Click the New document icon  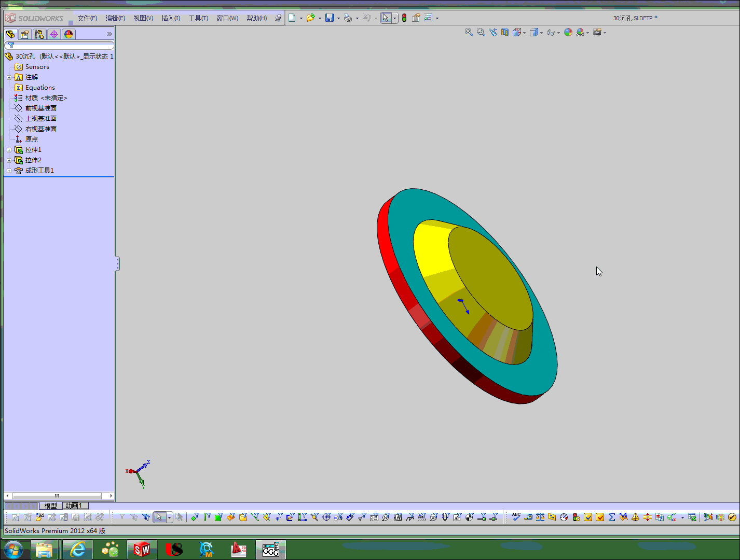292,18
